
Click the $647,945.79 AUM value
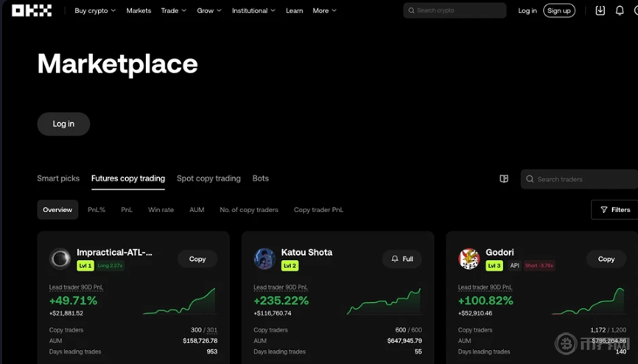click(x=404, y=341)
